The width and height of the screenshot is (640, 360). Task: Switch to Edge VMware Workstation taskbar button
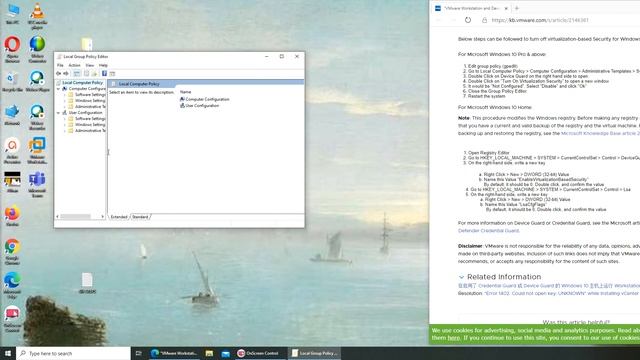coord(174,353)
